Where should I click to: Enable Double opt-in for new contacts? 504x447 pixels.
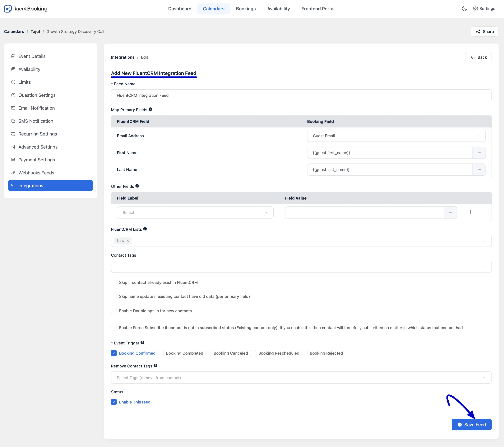click(114, 311)
